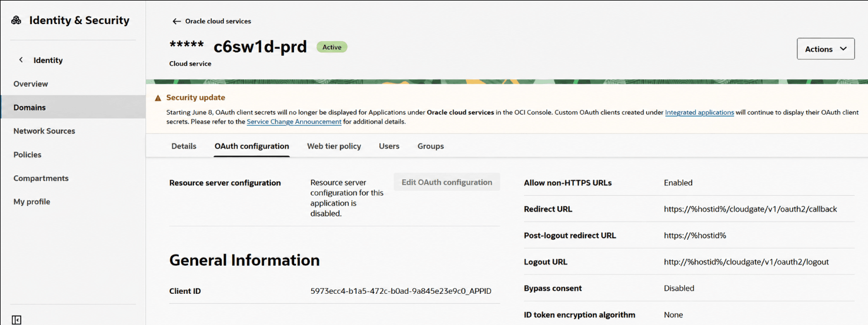Collapse sidebar using the bottom-left panel icon
Image resolution: width=868 pixels, height=325 pixels.
16,320
